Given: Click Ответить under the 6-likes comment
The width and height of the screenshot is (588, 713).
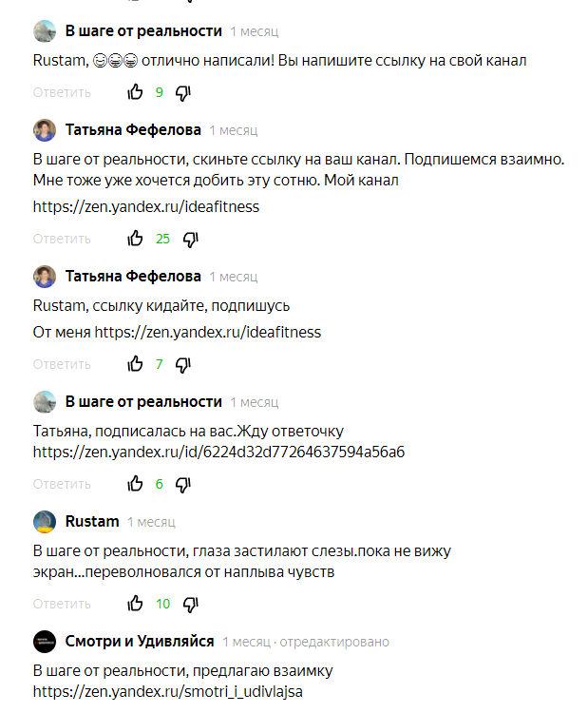Looking at the screenshot, I should [62, 484].
